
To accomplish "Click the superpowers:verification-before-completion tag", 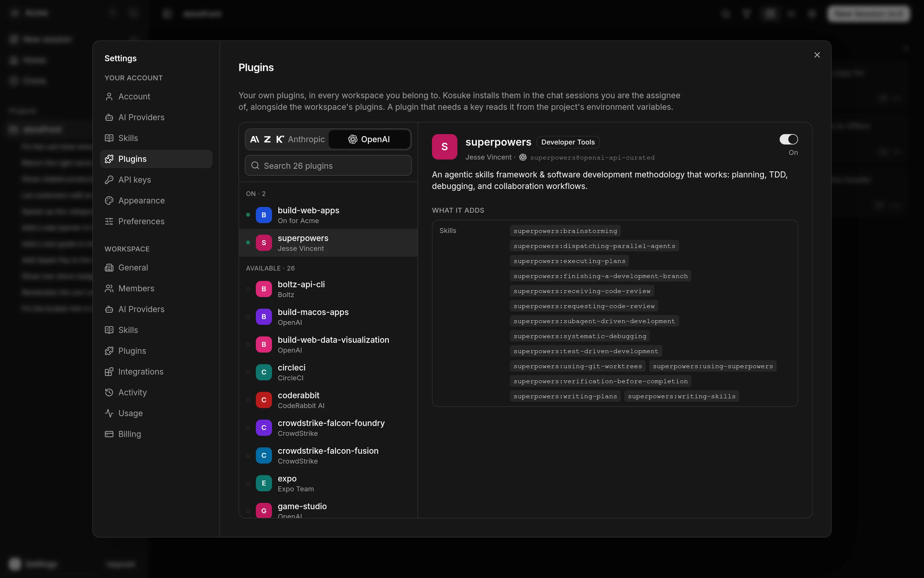I will 601,381.
